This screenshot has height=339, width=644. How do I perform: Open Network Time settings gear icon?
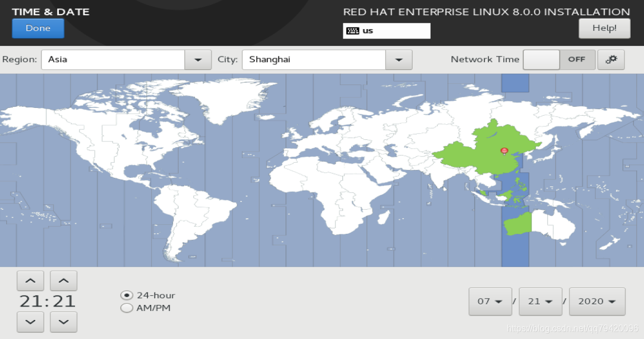click(x=611, y=60)
